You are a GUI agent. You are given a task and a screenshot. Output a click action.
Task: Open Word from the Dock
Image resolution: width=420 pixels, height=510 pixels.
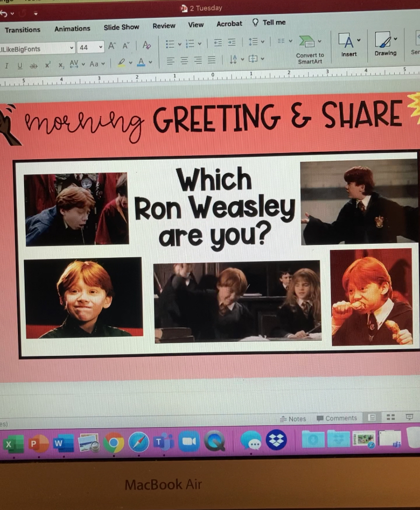pos(63,443)
